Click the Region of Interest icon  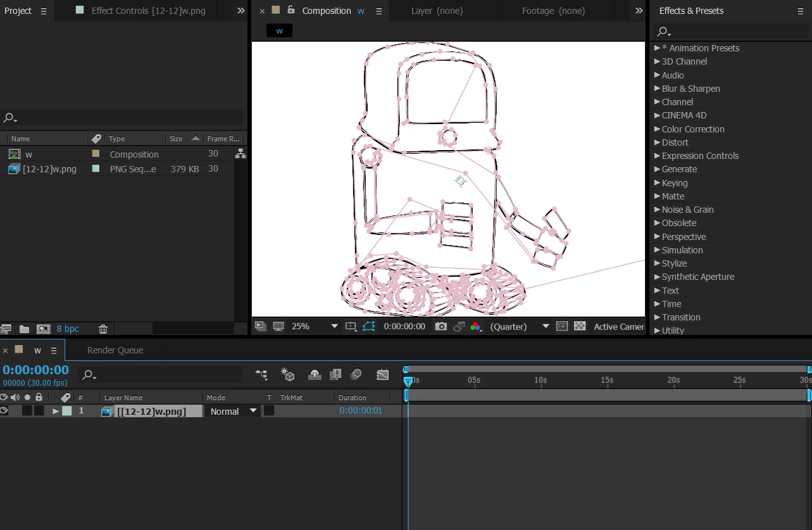point(562,326)
